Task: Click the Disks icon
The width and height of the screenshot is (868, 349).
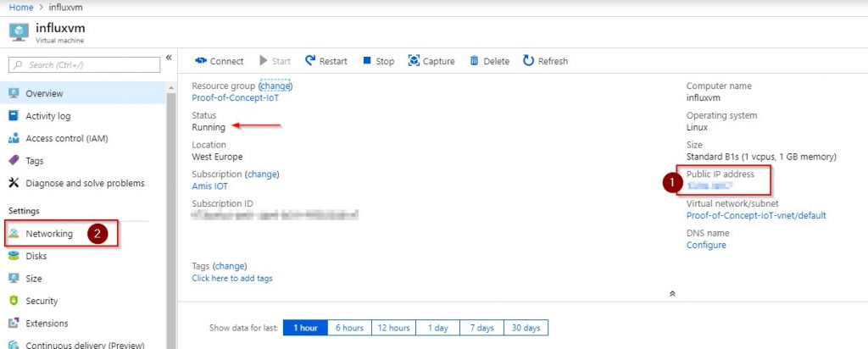Action: pyautogui.click(x=14, y=256)
